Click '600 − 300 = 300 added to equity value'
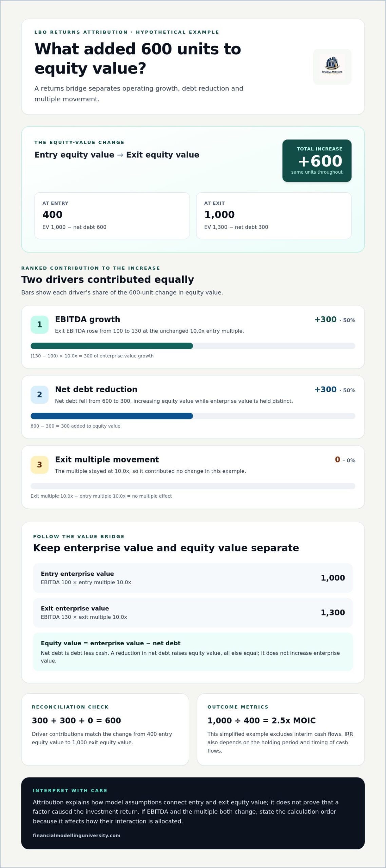This screenshot has height=868, width=386. pos(75,426)
